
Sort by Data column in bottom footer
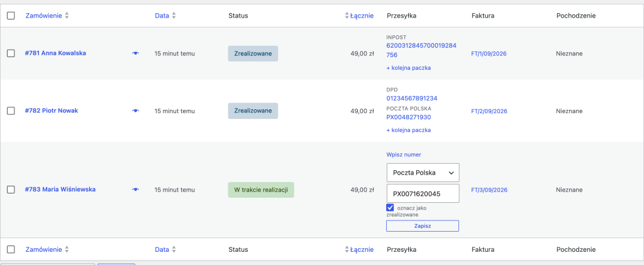coord(162,249)
